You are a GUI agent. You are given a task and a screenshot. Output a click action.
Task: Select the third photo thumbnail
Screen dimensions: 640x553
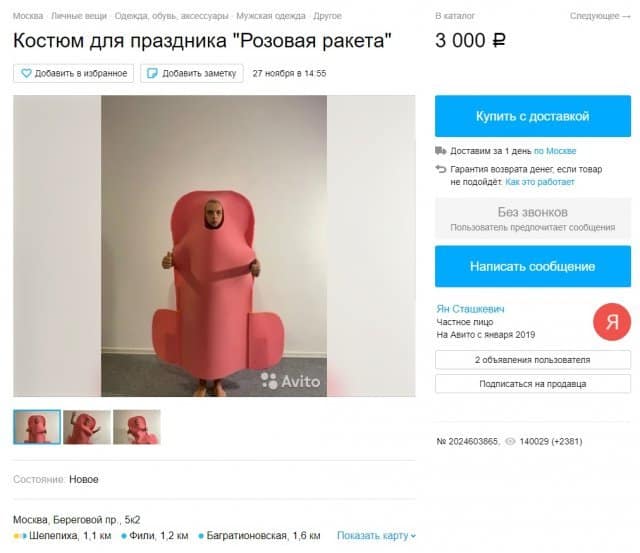[x=137, y=427]
